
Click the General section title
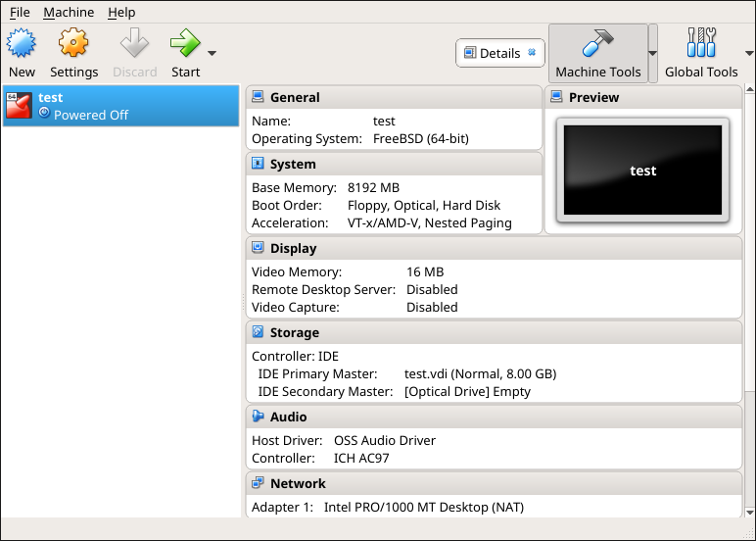point(295,97)
